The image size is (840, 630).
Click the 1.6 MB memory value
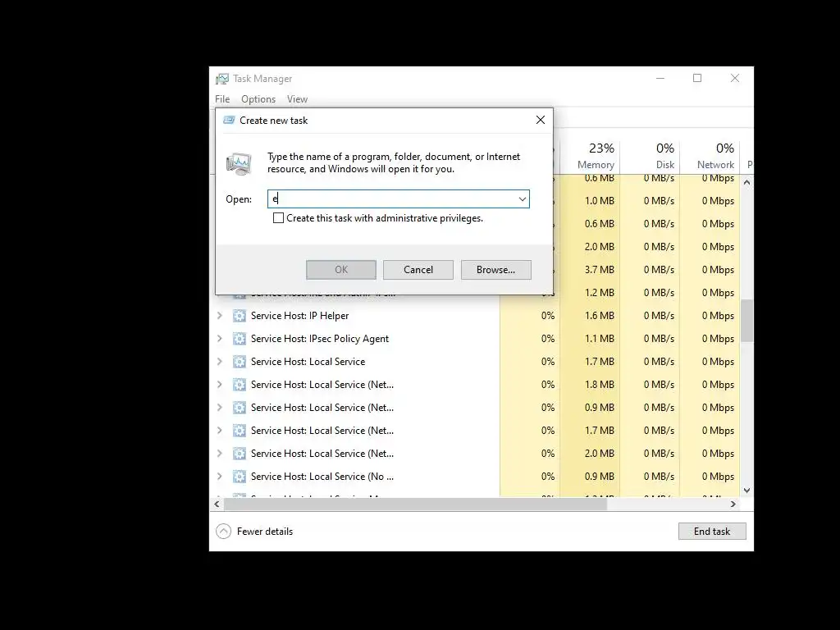point(599,316)
